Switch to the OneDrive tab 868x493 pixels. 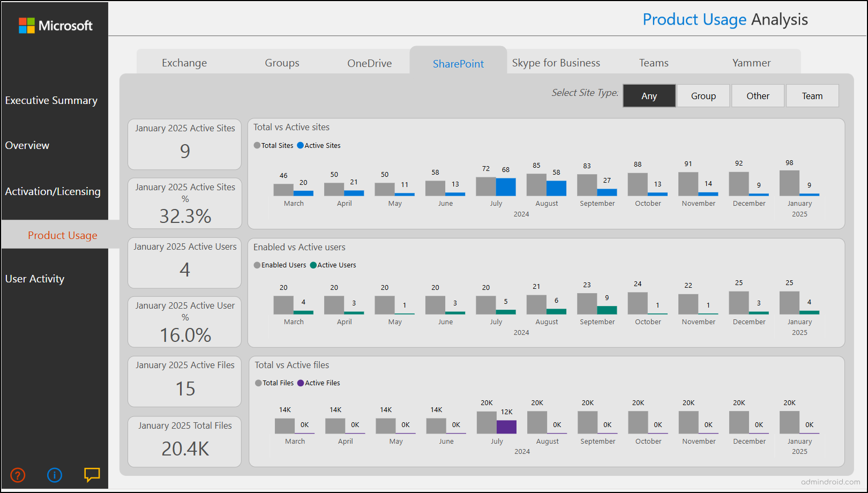[x=369, y=63]
